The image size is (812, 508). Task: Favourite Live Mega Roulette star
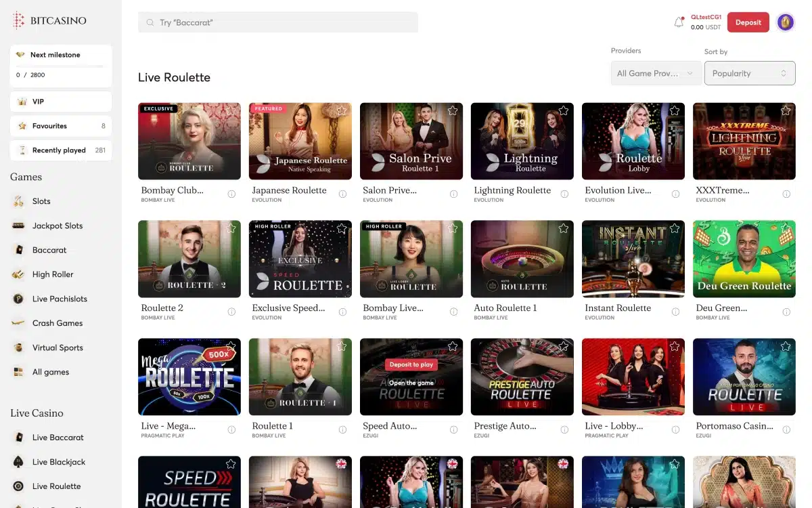pyautogui.click(x=231, y=347)
